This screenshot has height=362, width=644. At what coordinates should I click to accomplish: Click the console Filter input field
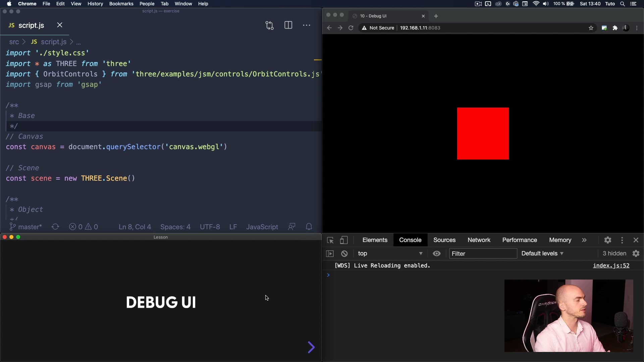tap(483, 254)
